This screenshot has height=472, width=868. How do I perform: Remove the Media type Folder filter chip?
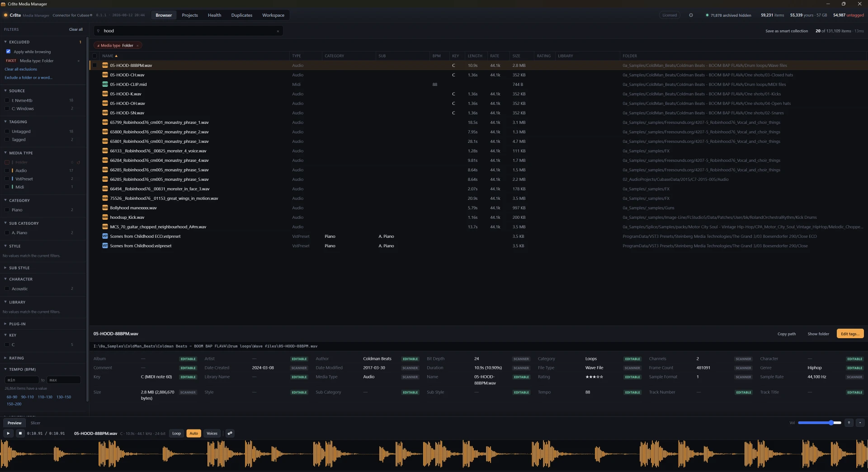coord(137,46)
